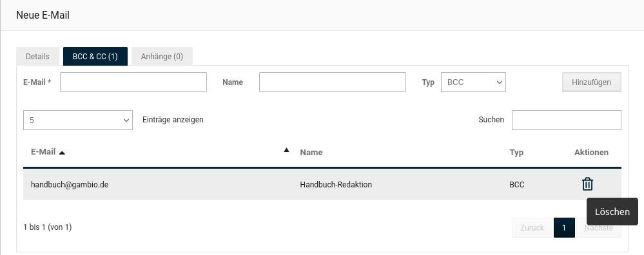Click the Nächste pagination button
This screenshot has width=644, height=255.
[598, 227]
